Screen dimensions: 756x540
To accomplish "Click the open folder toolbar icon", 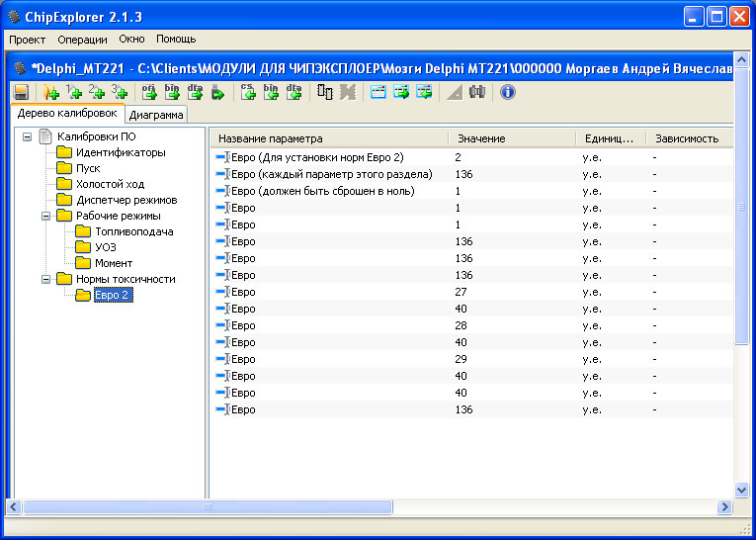I will tap(50, 92).
